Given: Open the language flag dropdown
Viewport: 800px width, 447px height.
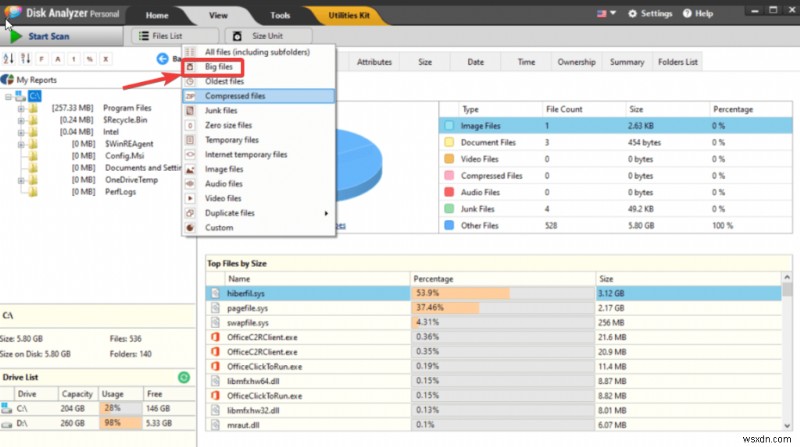Looking at the screenshot, I should point(607,13).
